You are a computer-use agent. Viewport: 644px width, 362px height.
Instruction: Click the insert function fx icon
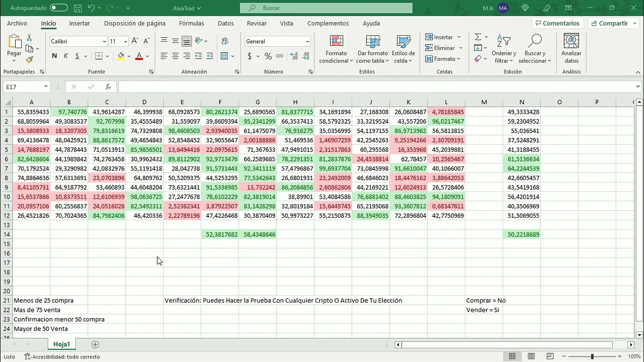(108, 87)
